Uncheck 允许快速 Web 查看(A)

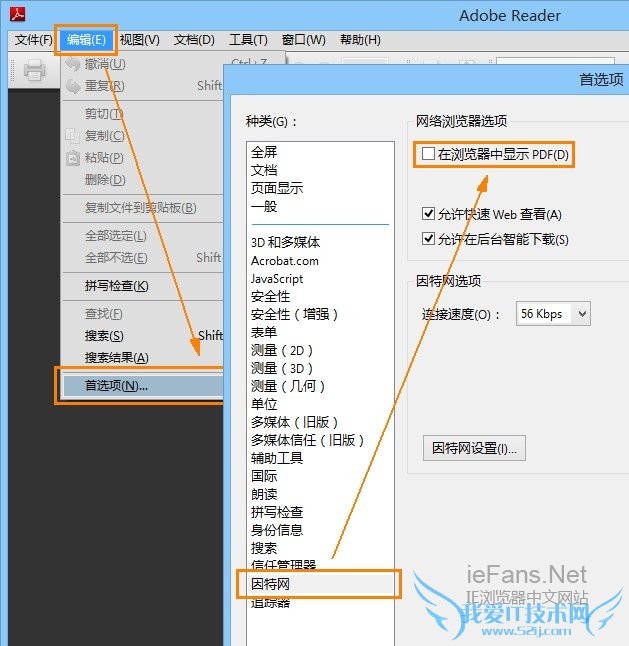(428, 213)
